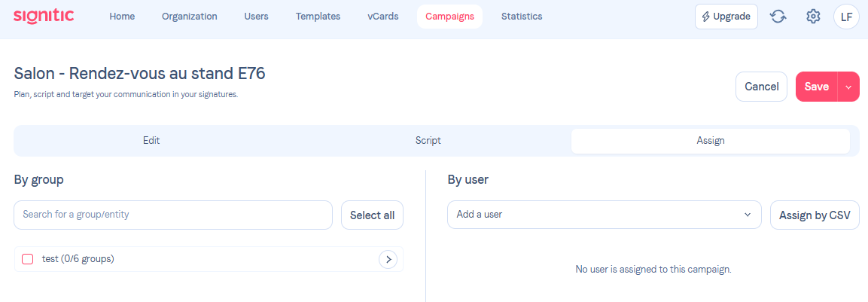The image size is (868, 302).
Task: Focus the group/entity search field
Action: 172,215
